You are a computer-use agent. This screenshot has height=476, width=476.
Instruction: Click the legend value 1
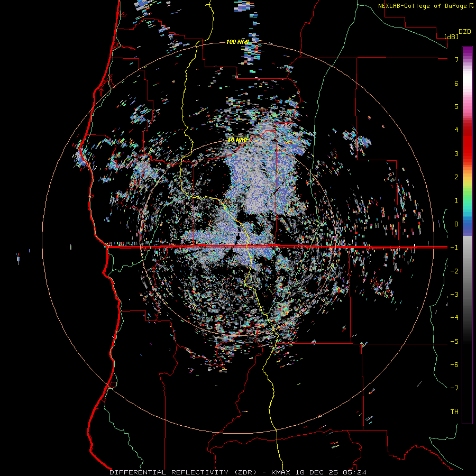pos(456,200)
